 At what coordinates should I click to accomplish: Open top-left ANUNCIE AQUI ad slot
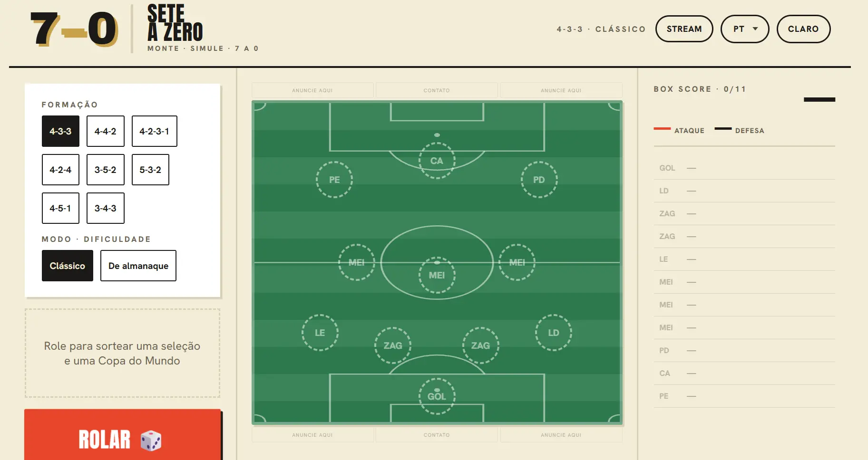312,90
